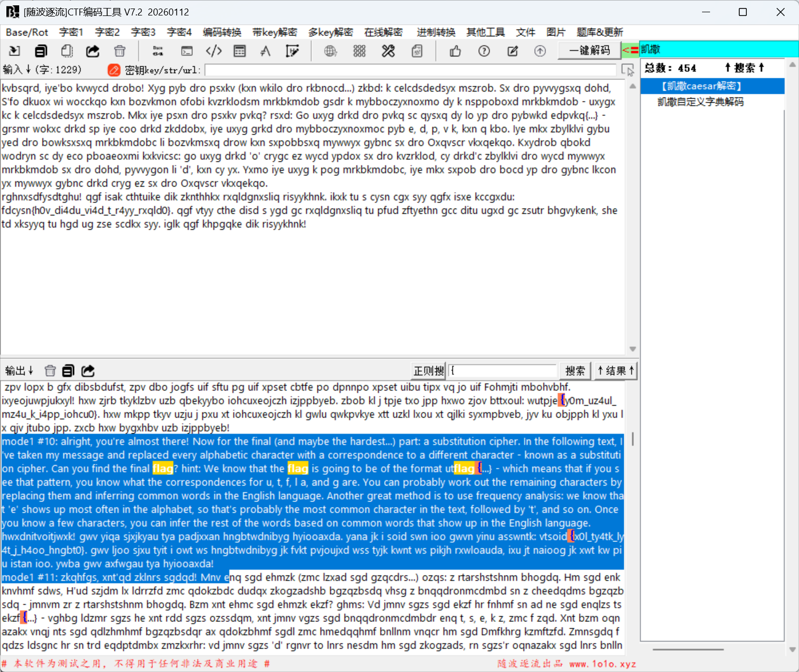This screenshot has width=799, height=672.
Task: Select the code conversion </> icon
Action: 214,51
